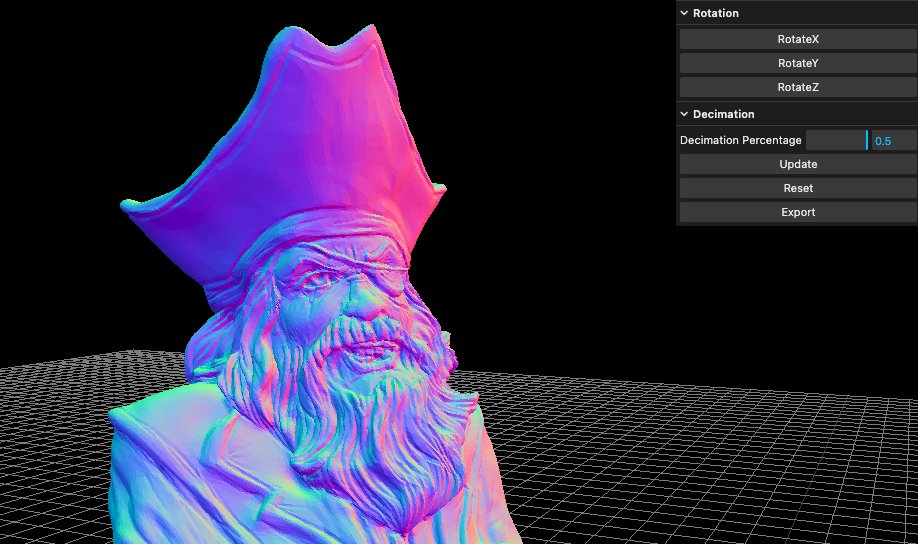Click the RotateX button
This screenshot has height=544, width=918.
[797, 39]
